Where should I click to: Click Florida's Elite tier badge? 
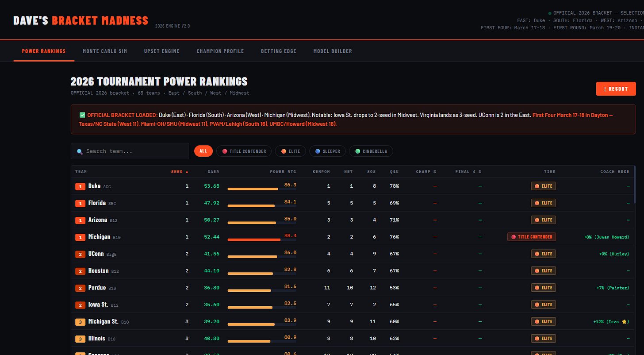click(x=544, y=203)
